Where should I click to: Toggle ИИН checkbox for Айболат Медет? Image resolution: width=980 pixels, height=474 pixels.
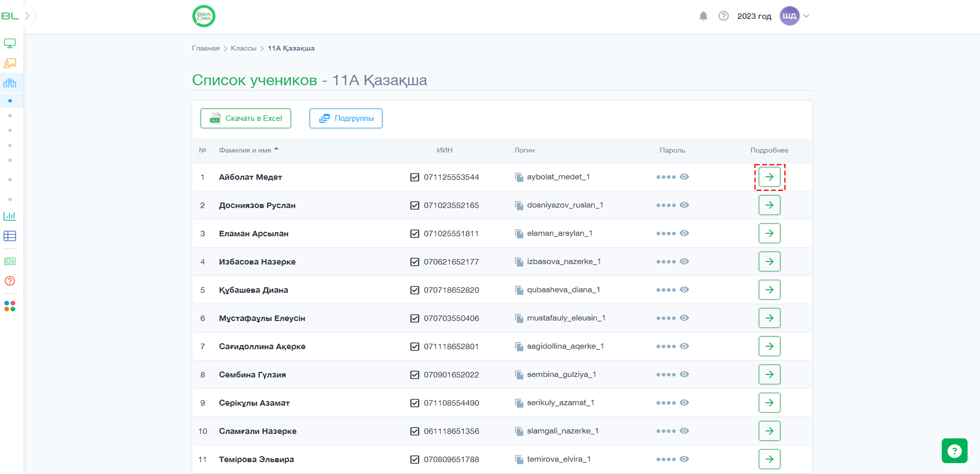coord(414,177)
